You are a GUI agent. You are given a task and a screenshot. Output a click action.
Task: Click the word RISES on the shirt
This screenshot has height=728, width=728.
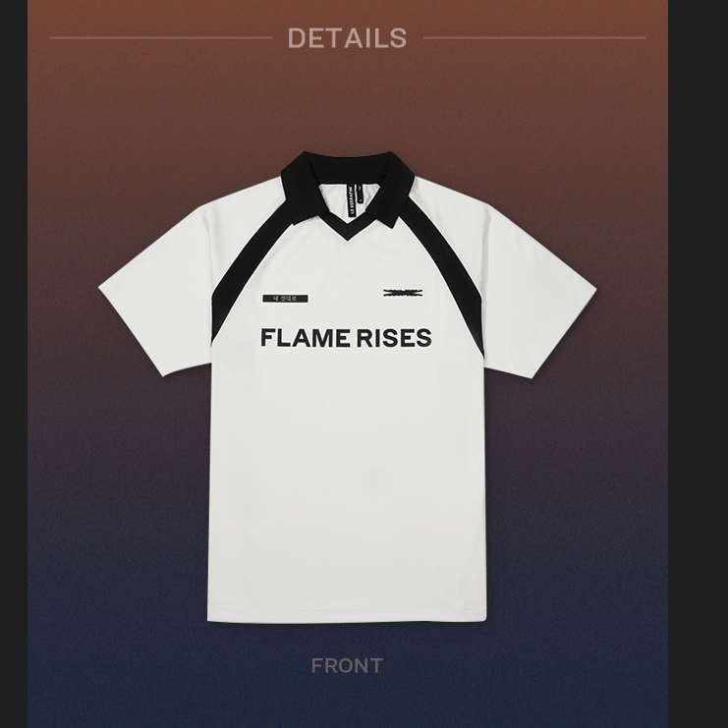coord(394,338)
